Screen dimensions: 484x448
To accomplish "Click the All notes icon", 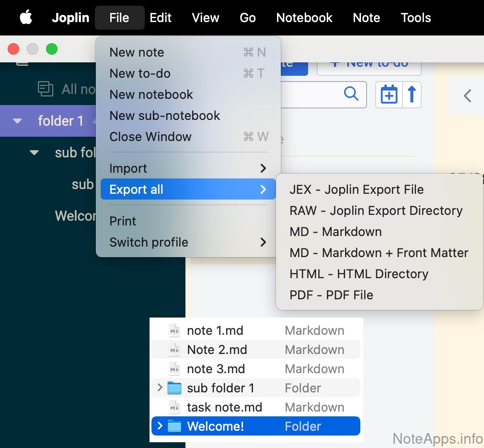I will click(x=46, y=89).
